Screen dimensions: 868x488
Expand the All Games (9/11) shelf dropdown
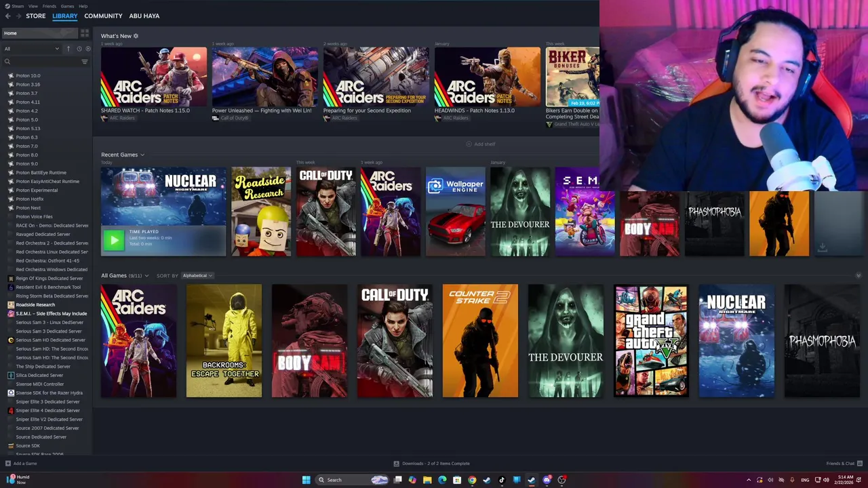pos(146,276)
